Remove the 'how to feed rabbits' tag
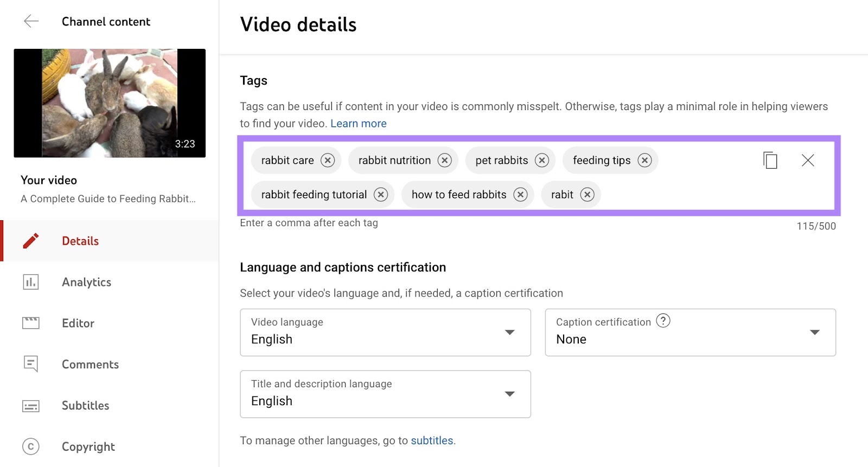This screenshot has height=467, width=868. pyautogui.click(x=520, y=195)
